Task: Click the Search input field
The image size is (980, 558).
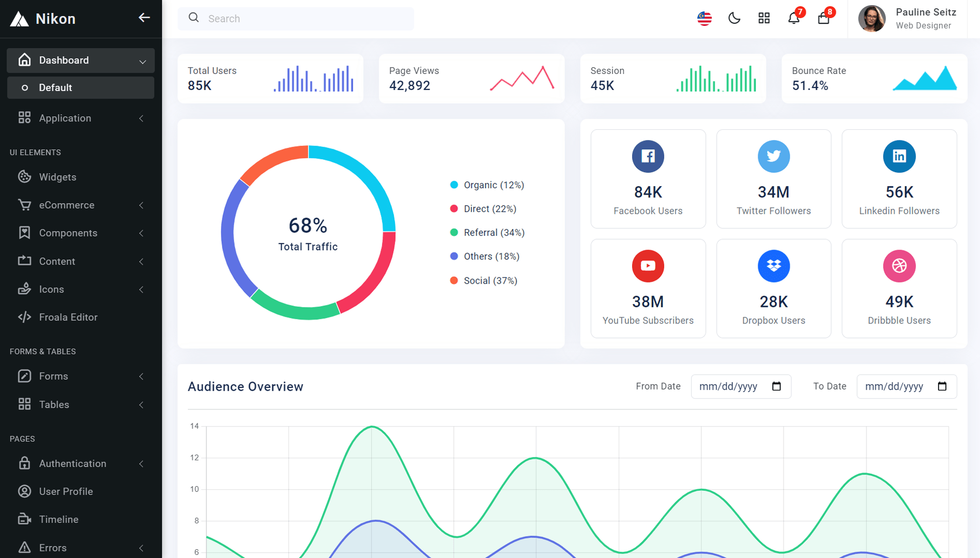Action: click(x=296, y=19)
